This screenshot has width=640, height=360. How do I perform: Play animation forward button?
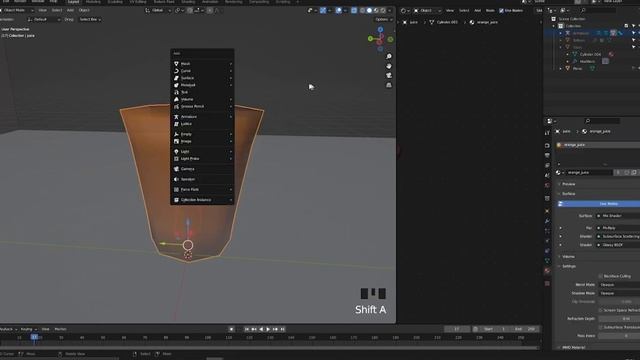coord(268,329)
